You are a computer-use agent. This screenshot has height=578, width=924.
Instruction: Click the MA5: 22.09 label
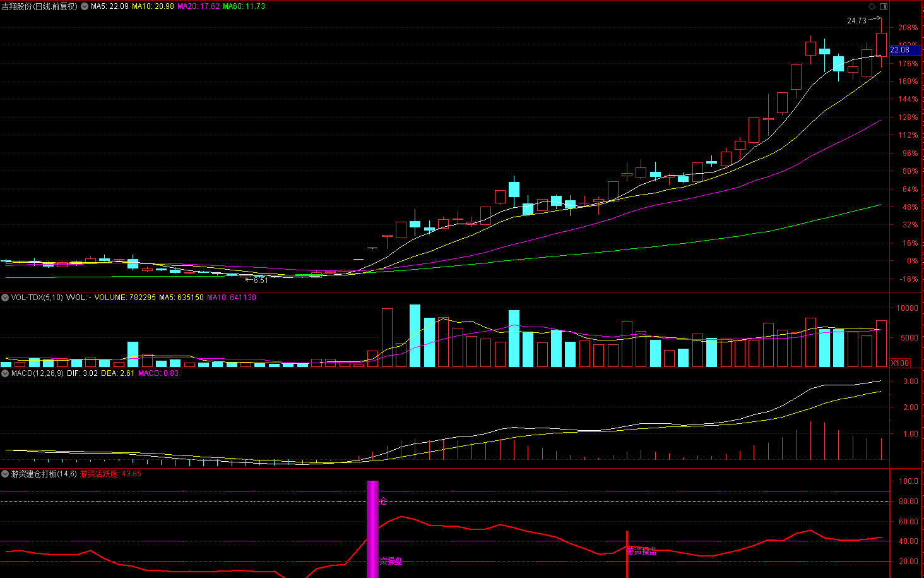pos(110,6)
